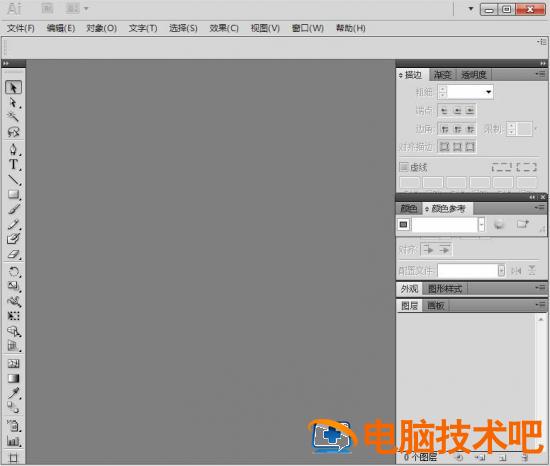The image size is (550, 466).
Task: Open the stroke weight 粗细 dropdown
Action: (x=488, y=92)
